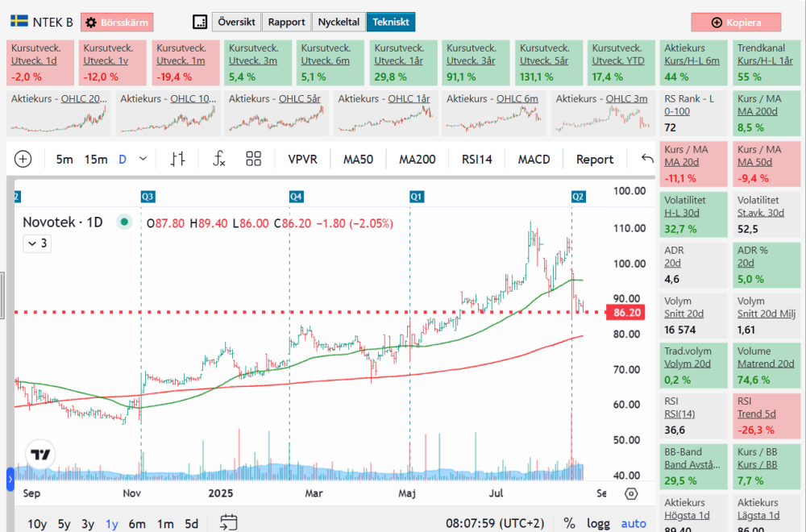Toggle the MA50 indicator
The width and height of the screenshot is (806, 532).
pyautogui.click(x=359, y=160)
